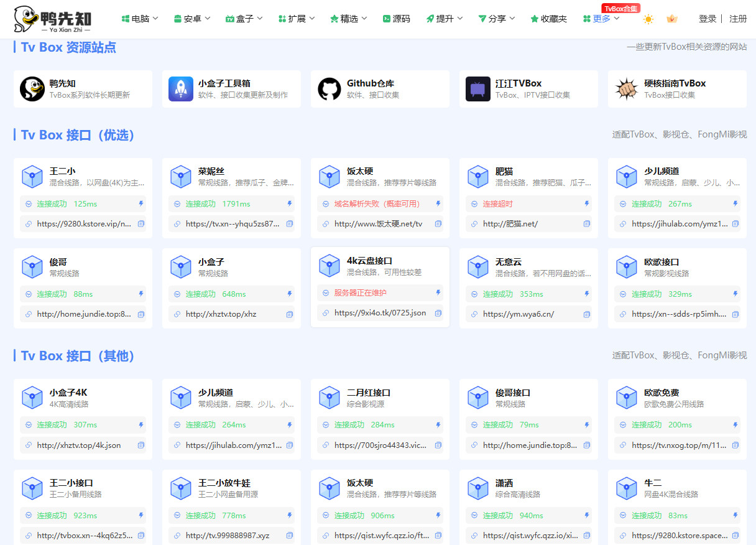Open the 分享 dropdown

(497, 19)
